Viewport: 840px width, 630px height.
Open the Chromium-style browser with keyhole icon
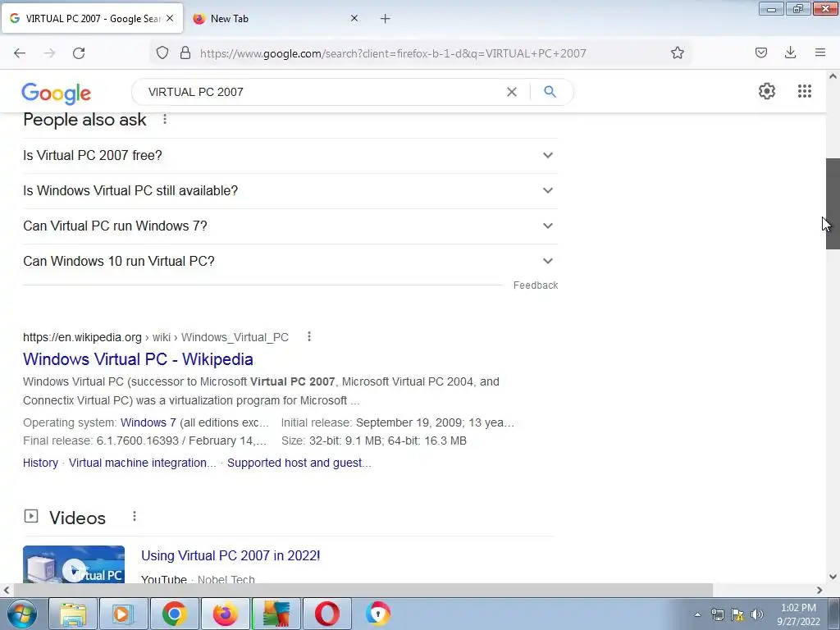click(x=378, y=614)
